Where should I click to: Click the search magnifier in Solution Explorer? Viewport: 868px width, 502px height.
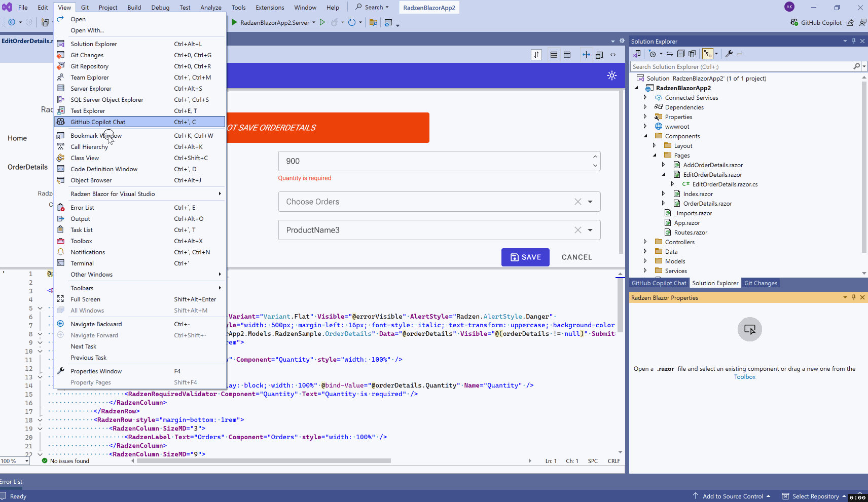tap(856, 66)
